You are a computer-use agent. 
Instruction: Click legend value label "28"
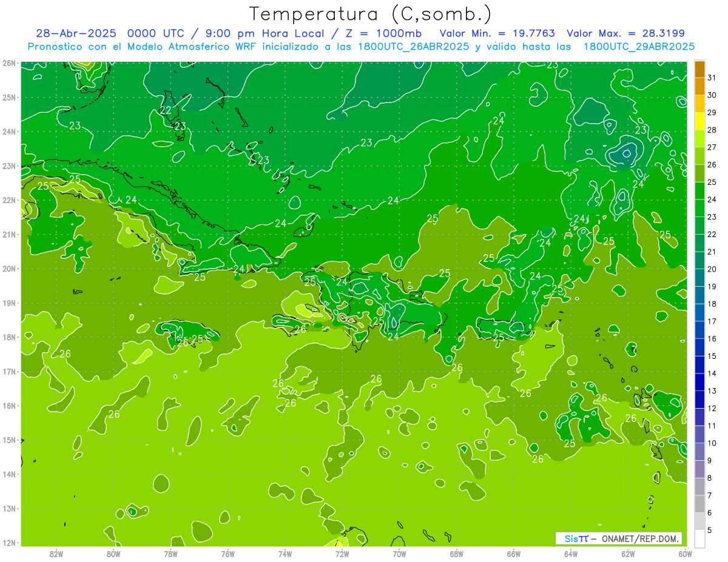click(x=712, y=130)
